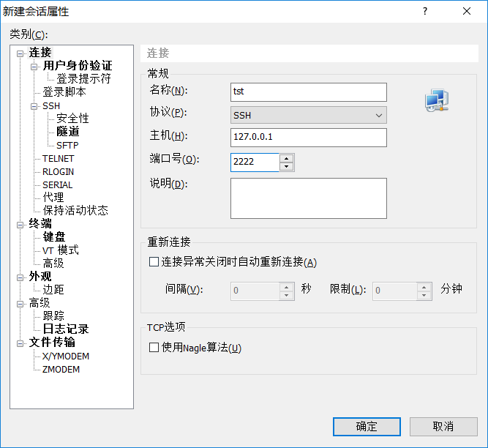Open the 协议 SSH dropdown
Screen dimensions: 488x448
click(x=309, y=115)
